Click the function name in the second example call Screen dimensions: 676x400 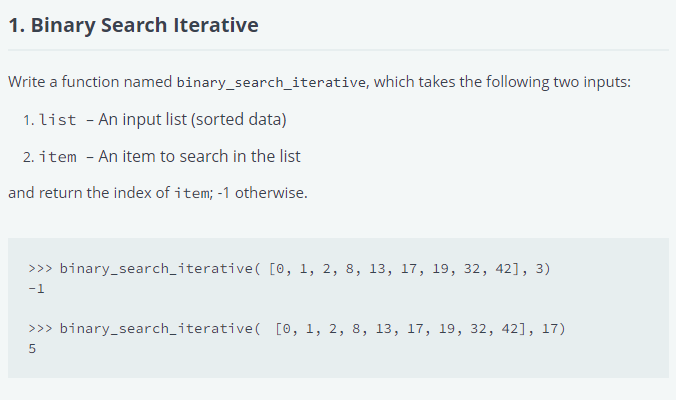pos(156,327)
